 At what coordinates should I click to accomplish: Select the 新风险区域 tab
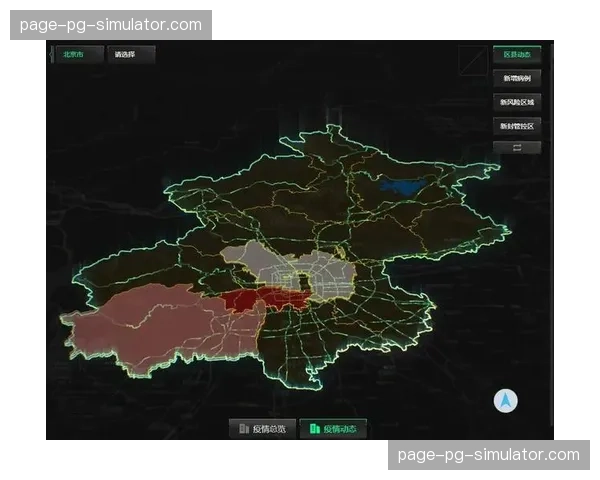click(x=517, y=102)
